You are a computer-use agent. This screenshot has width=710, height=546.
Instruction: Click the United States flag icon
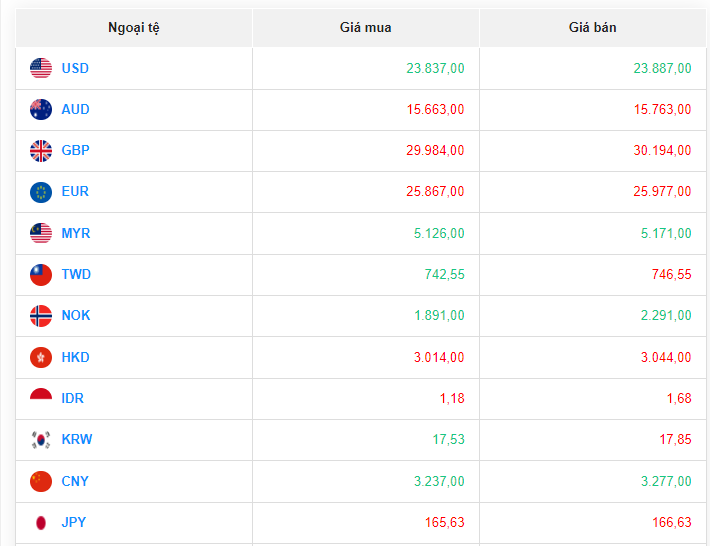coord(41,68)
